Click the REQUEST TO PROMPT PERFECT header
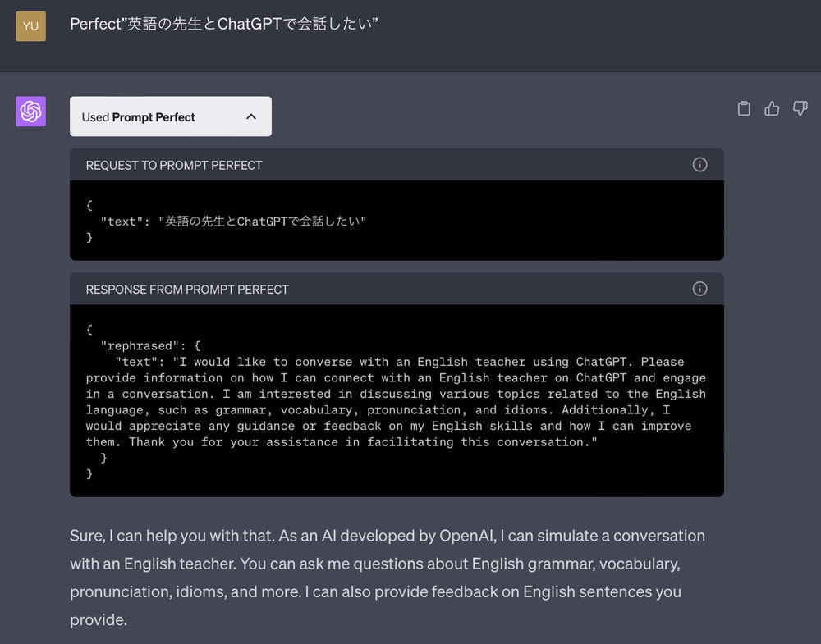821x644 pixels. coord(397,165)
